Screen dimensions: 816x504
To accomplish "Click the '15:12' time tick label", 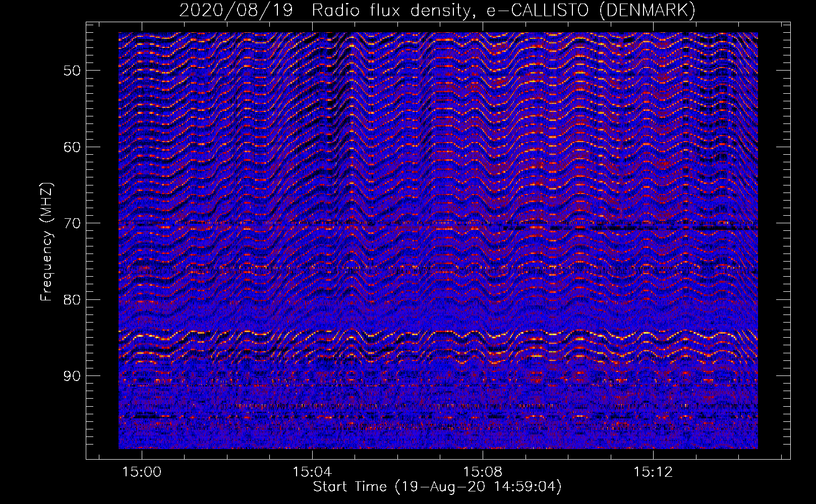I will coord(654,472).
